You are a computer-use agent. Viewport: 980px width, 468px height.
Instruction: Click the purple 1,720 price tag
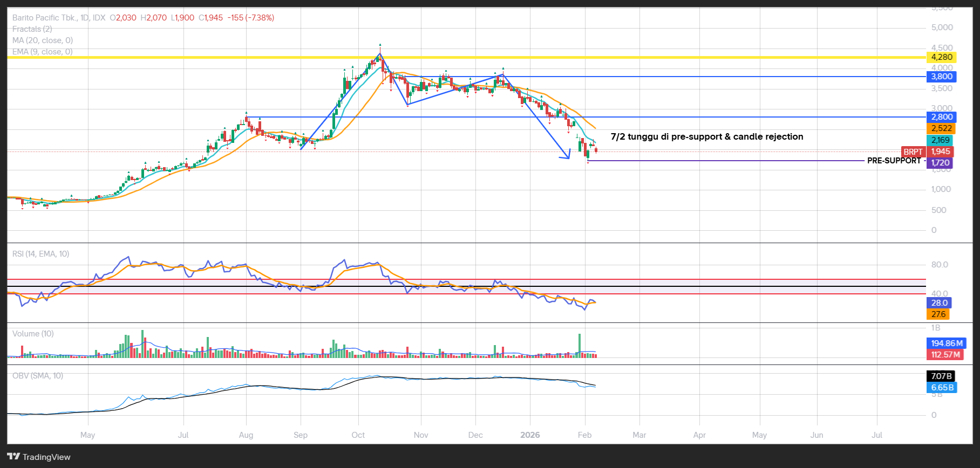coord(940,163)
